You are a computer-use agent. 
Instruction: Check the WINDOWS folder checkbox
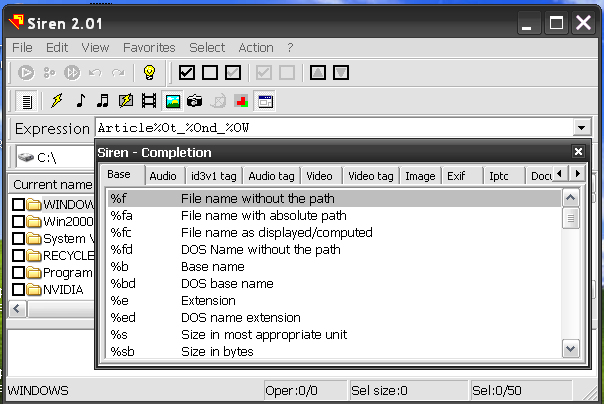point(18,204)
